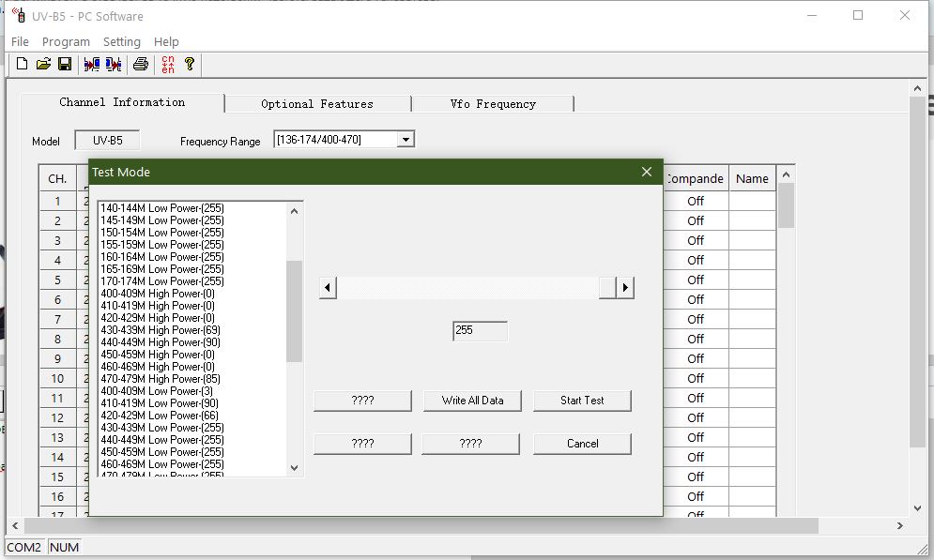Screen dimensions: 934x560
Task: Select channel row 1 header cell
Action: click(58, 201)
